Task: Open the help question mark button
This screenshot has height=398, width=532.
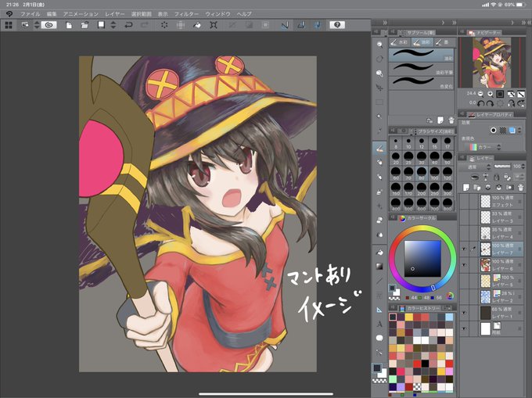Action: coord(337,25)
